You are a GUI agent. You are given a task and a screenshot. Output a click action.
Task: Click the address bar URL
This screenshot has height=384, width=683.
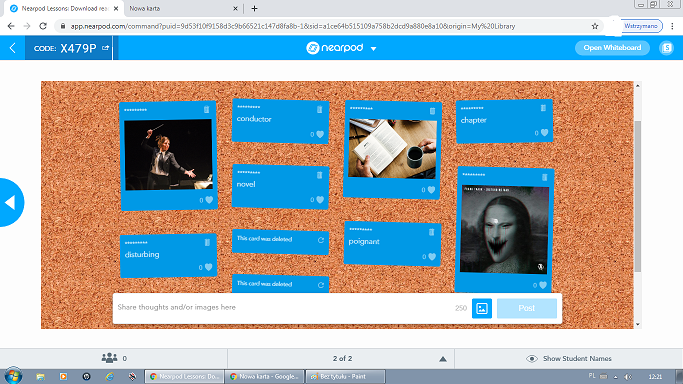293,26
